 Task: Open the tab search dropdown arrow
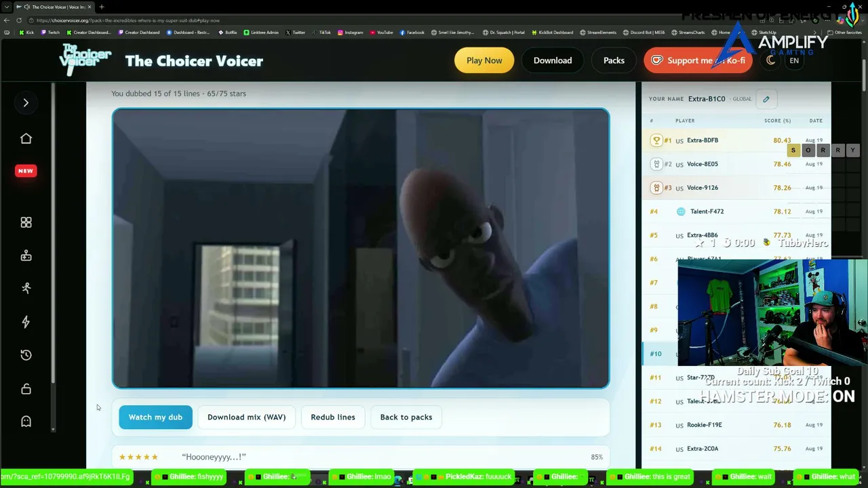[6, 7]
